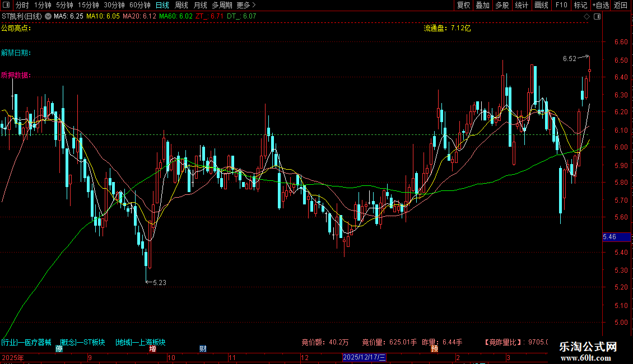
Task: Click the 竞价额: 40.2万 readout
Action: pos(325,342)
